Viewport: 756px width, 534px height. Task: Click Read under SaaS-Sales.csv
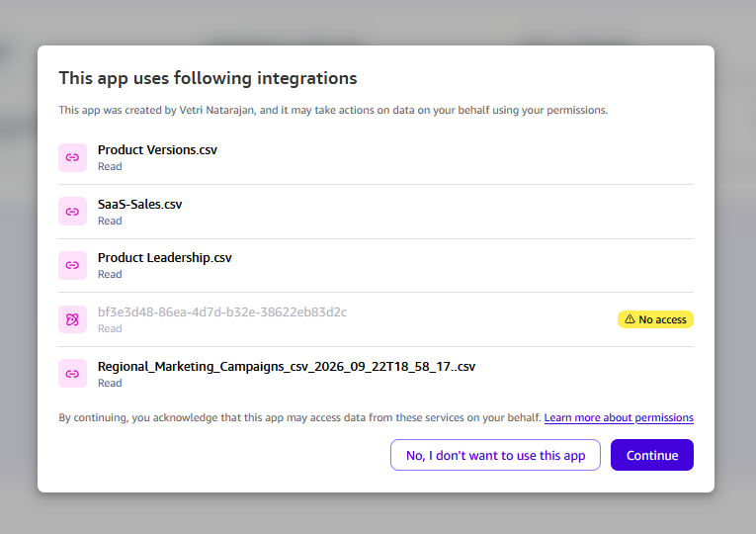pos(110,221)
